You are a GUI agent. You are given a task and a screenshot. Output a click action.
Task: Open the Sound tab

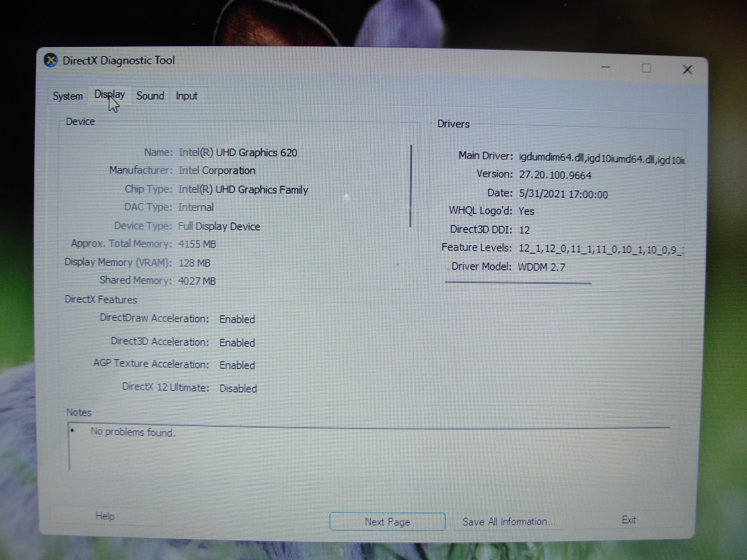pos(150,96)
